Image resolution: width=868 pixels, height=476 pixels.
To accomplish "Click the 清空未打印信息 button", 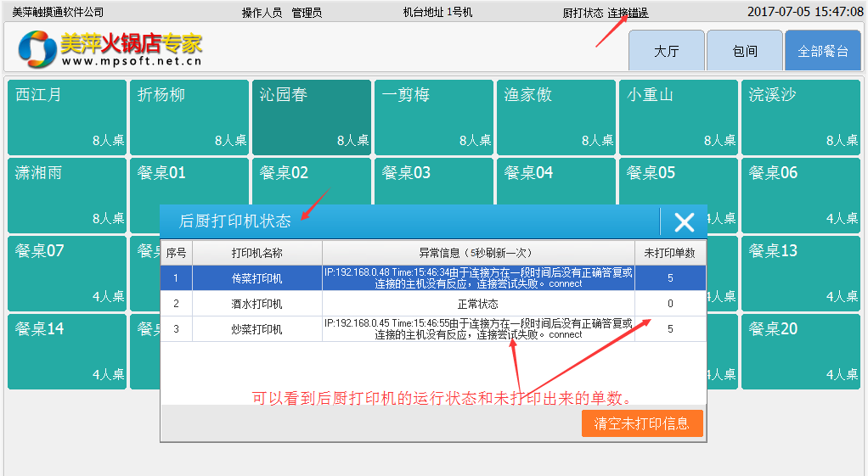I will click(x=641, y=423).
